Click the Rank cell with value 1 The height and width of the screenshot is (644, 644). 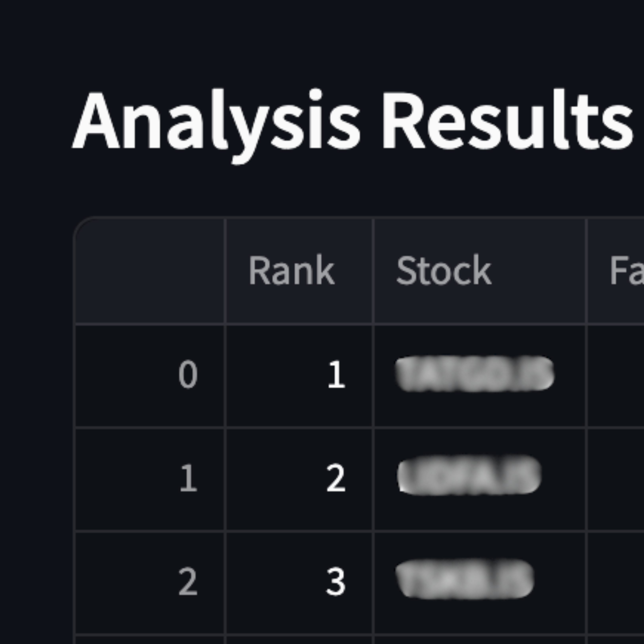click(x=299, y=375)
